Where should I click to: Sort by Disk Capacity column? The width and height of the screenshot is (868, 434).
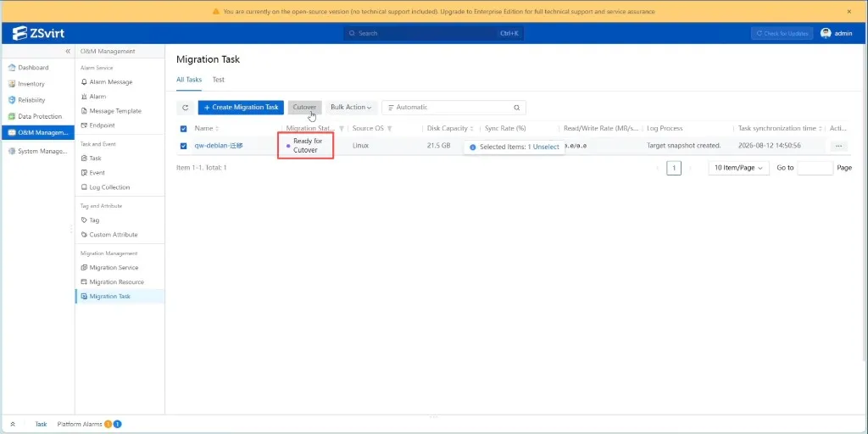pos(471,129)
